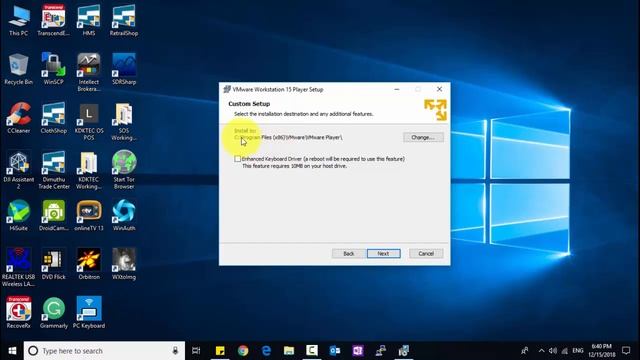Open clock and date flyout
Image resolution: width=640 pixels, height=360 pixels.
602,351
